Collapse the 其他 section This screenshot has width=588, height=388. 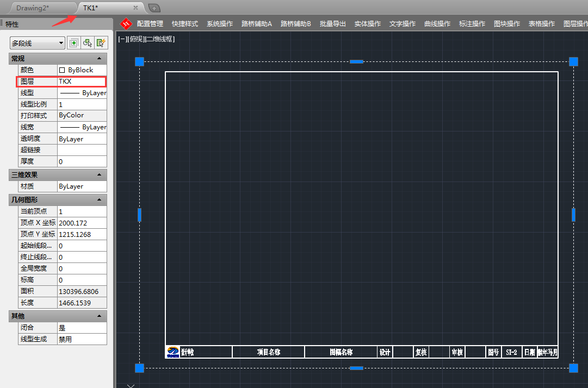click(x=99, y=316)
